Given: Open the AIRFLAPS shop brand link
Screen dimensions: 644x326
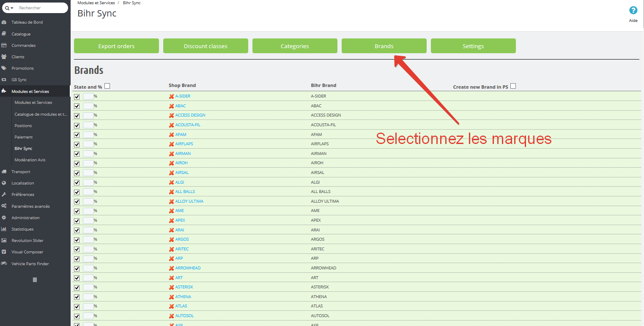Looking at the screenshot, I should pos(184,144).
